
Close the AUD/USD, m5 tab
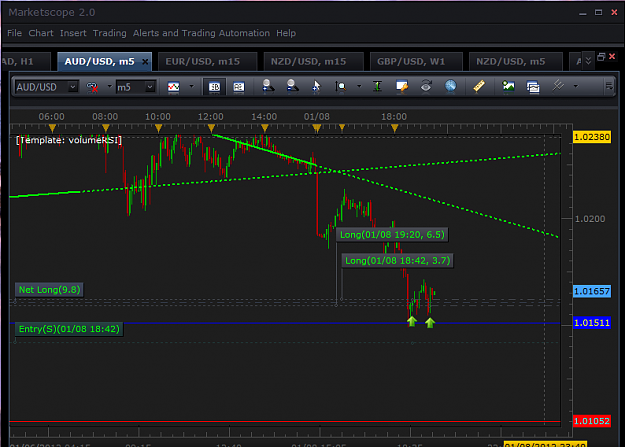145,62
